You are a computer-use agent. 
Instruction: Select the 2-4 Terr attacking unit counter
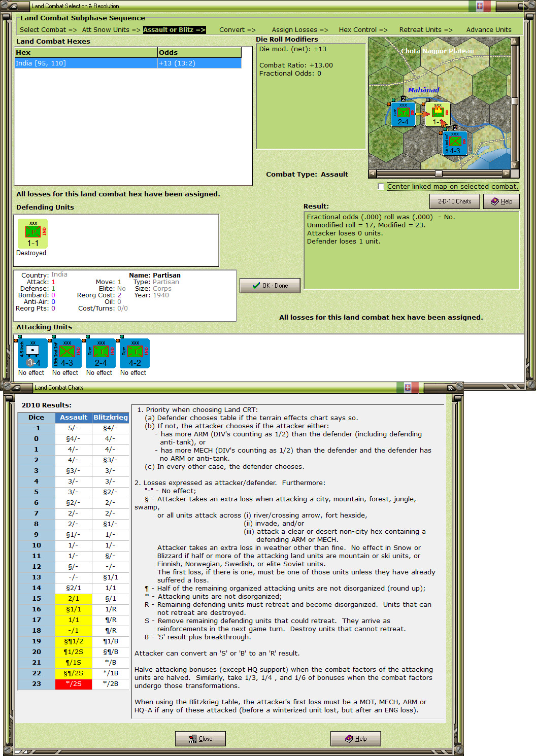(x=100, y=354)
